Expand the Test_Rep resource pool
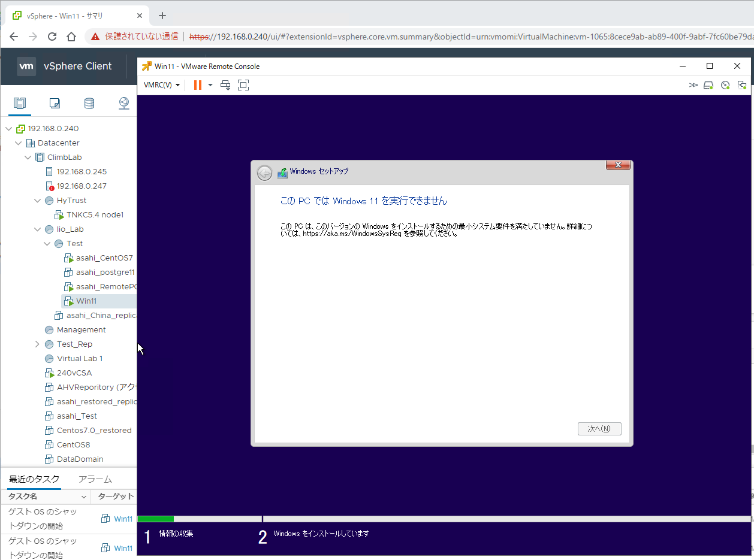Screen dimensions: 754x560 (x=37, y=344)
